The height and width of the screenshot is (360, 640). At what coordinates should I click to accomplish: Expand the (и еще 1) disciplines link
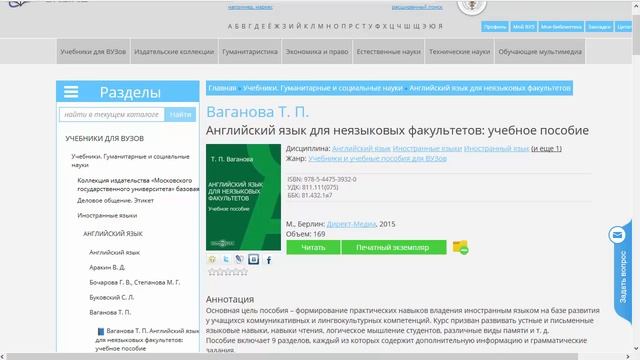546,149
